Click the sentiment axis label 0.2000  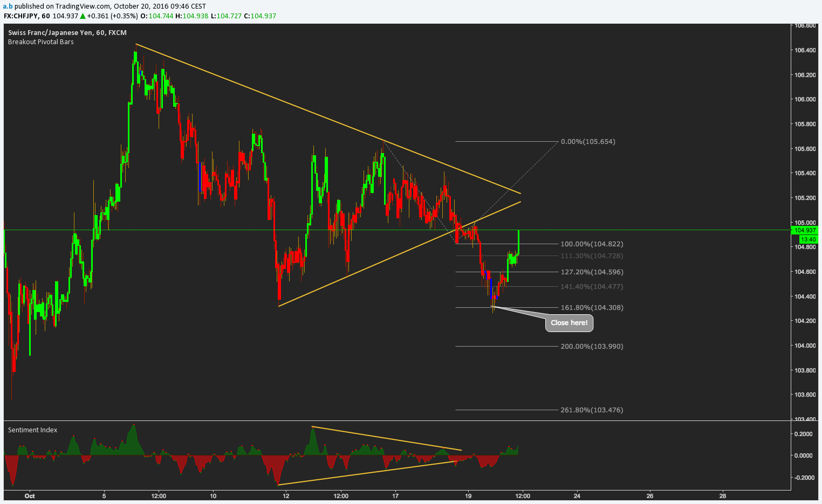[x=804, y=434]
